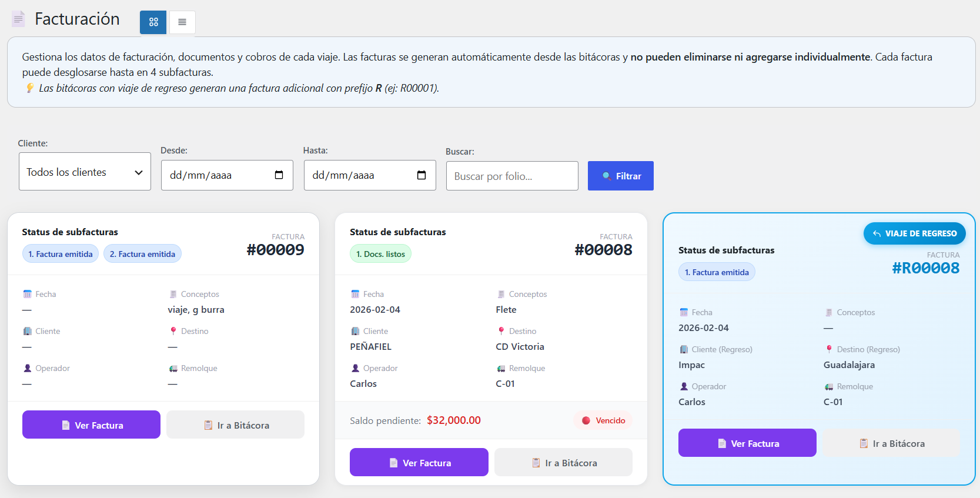Click the Operador person icon in #R00008 card
Viewport: 980px width, 498px height.
tap(684, 386)
